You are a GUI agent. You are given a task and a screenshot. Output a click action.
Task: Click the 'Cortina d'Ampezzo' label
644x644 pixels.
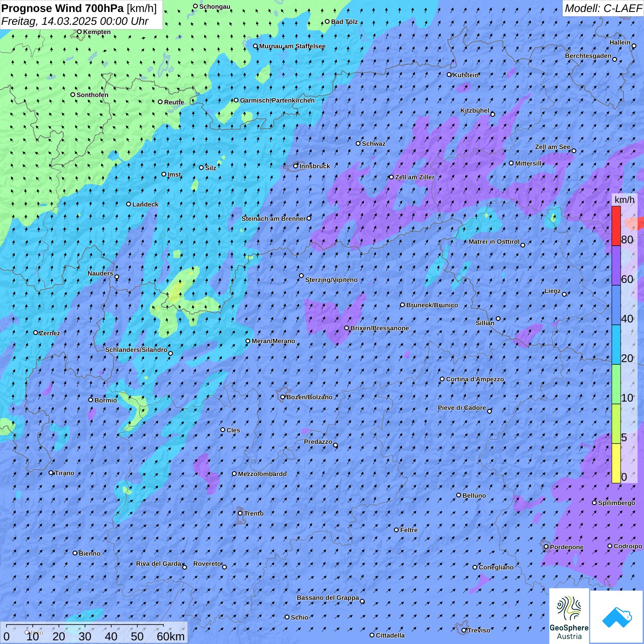[475, 379]
